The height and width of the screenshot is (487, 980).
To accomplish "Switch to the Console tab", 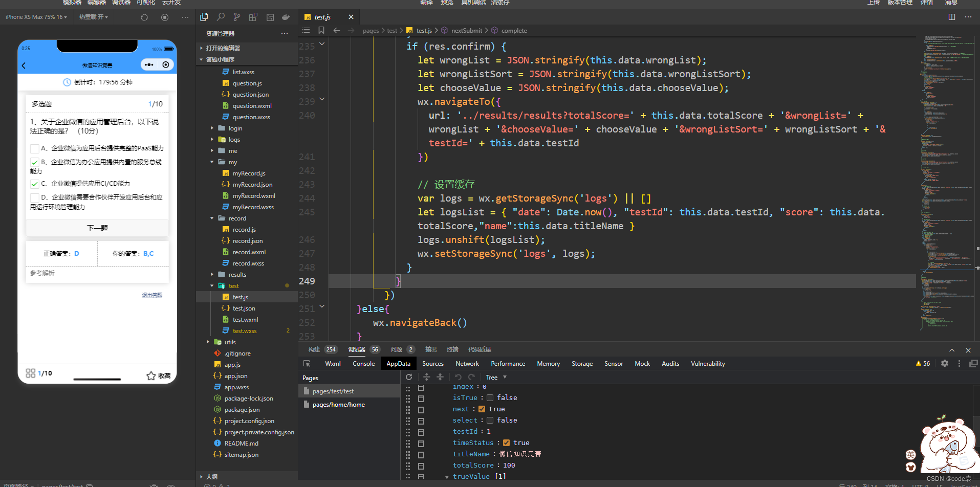I will click(363, 364).
